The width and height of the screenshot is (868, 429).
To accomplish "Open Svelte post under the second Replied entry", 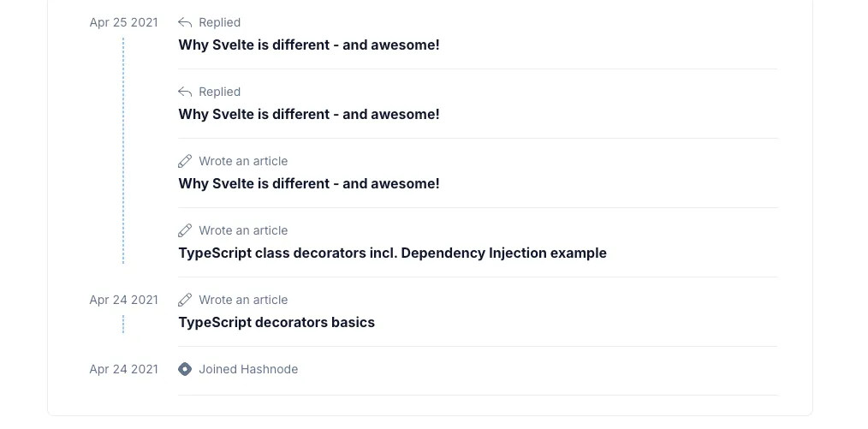I will pyautogui.click(x=308, y=114).
